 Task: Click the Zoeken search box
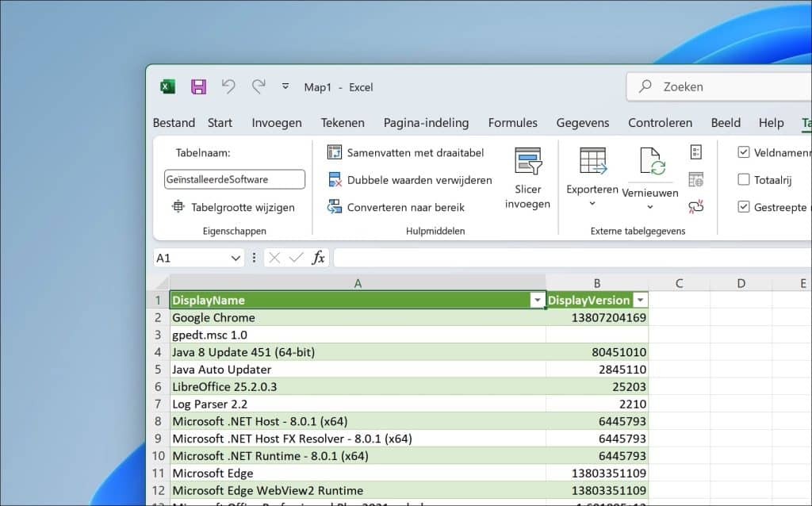[x=719, y=86]
